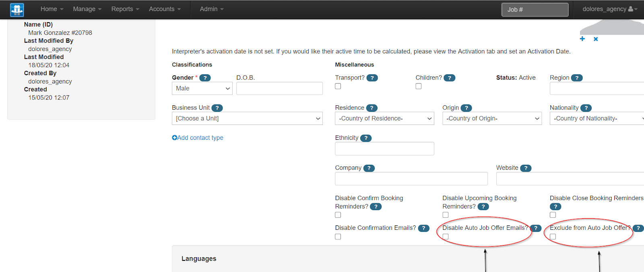Click the help icon next to Gender
Screen dimensions: 644x272
pyautogui.click(x=205, y=78)
